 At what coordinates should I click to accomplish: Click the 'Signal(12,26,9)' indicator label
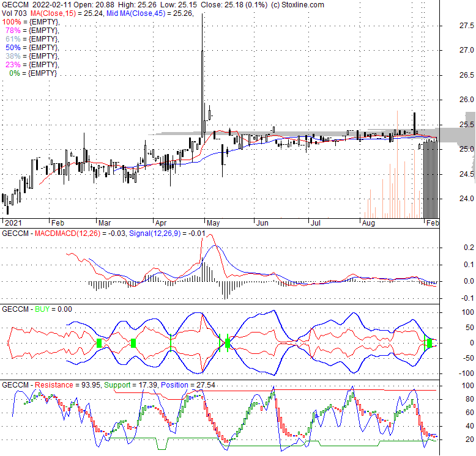tap(155, 234)
